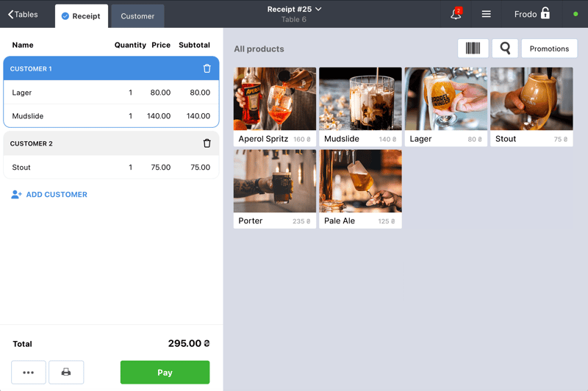
Task: Delete Customer 1 with trash icon
Action: point(207,68)
